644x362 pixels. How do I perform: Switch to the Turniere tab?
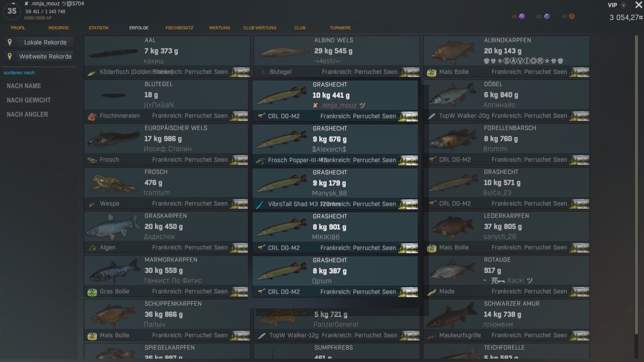(x=340, y=28)
